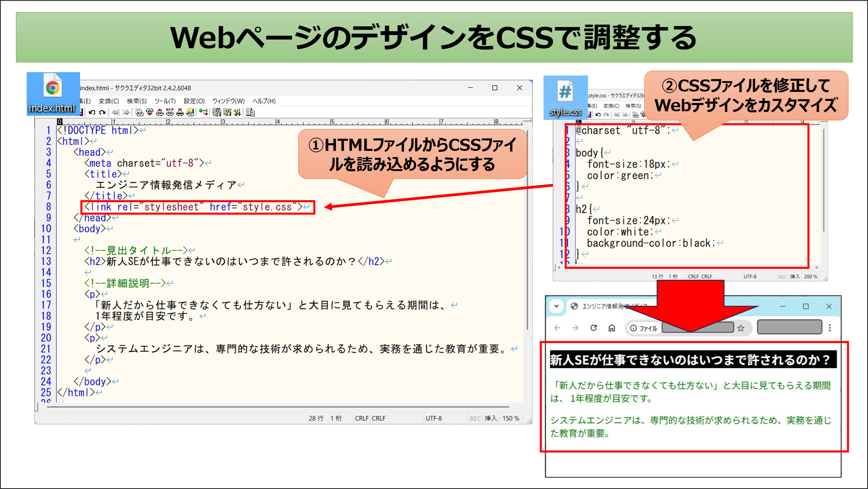The width and height of the screenshot is (868, 489).
Task: Click UTF-8 encoding in index.html status bar
Action: click(434, 418)
